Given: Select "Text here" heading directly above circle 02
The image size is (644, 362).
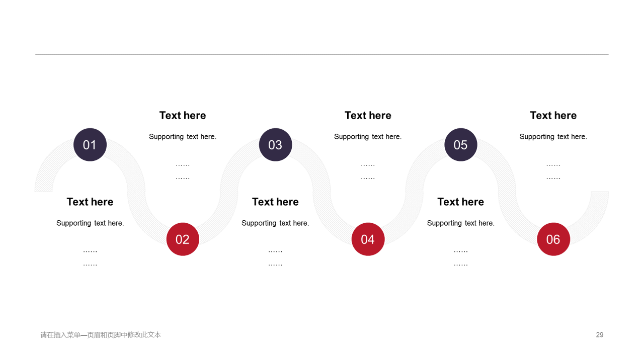Looking at the screenshot, I should (x=183, y=115).
